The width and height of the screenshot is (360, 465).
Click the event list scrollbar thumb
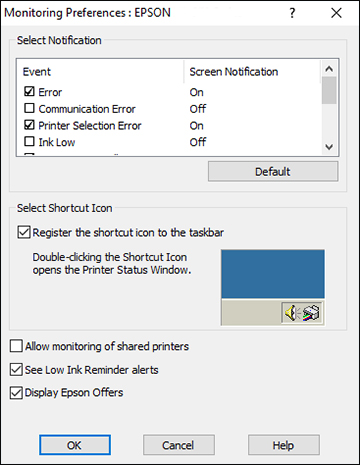(329, 90)
